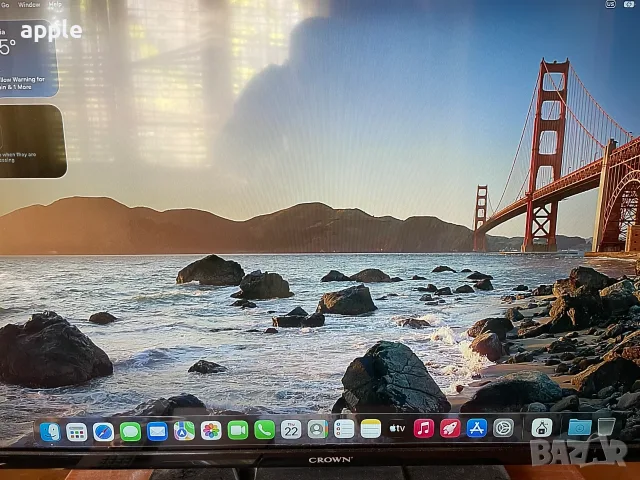Screen dimensions: 640x480
Task: Open the white padlock app icon in Dock
Action: (542, 428)
